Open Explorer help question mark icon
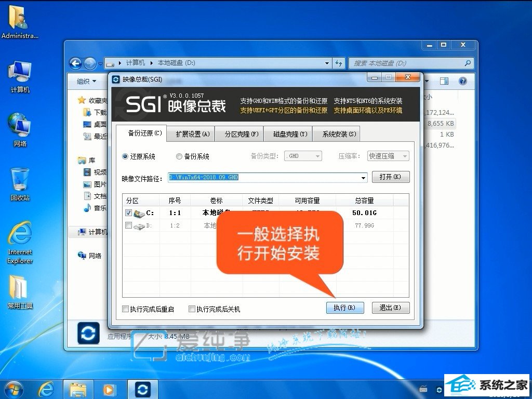This screenshot has height=399, width=532. pos(462,81)
